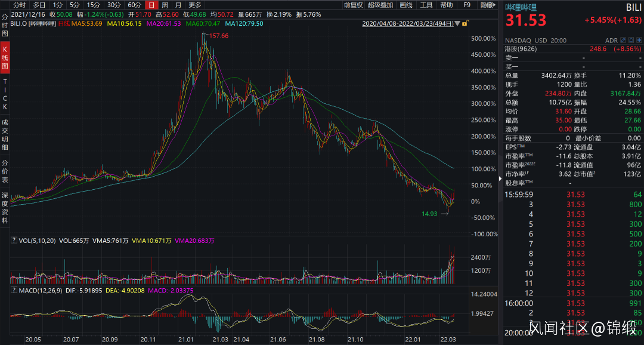Expand the 隐藏 menu arrow
The width and height of the screenshot is (644, 345).
[495, 5]
